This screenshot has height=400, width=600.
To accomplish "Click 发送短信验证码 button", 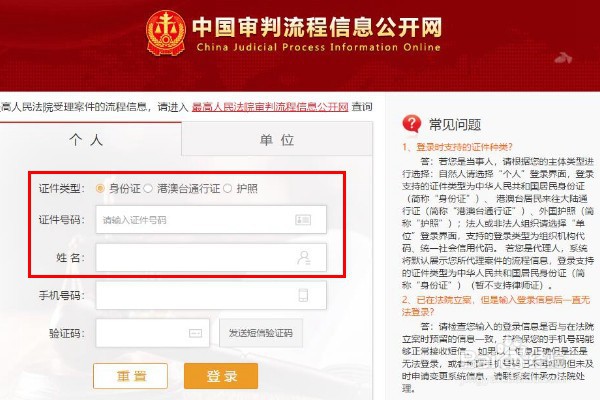I will [261, 333].
